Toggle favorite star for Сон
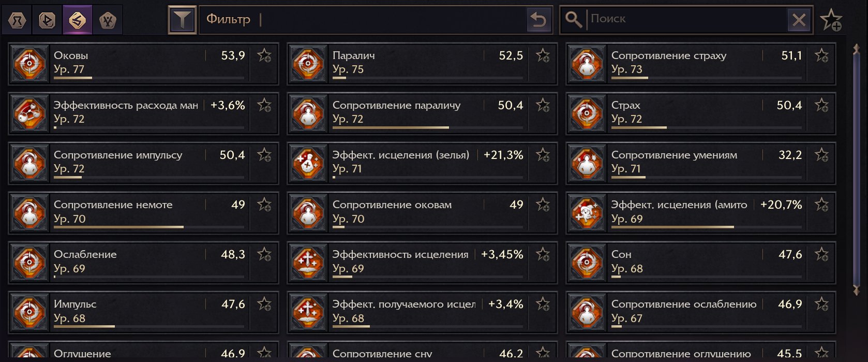The image size is (868, 362). (821, 254)
